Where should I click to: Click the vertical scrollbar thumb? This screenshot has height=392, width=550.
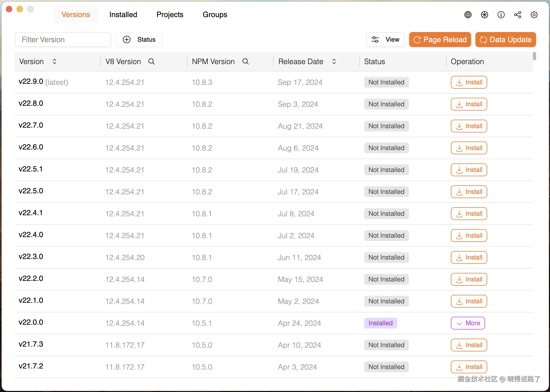[534, 56]
